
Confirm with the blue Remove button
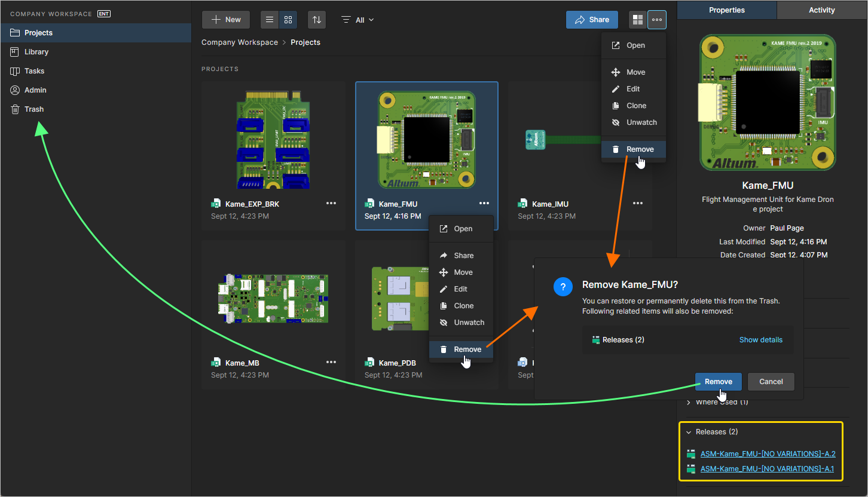coord(719,382)
